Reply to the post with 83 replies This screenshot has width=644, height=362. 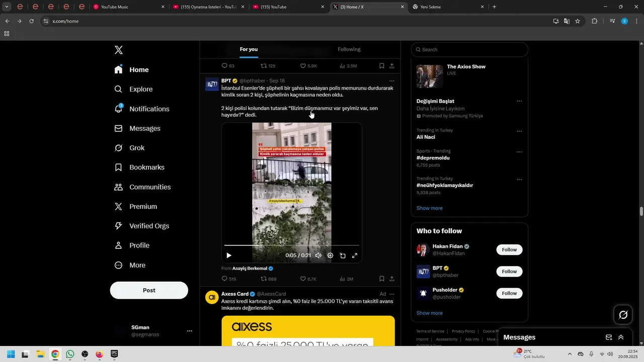click(228, 66)
